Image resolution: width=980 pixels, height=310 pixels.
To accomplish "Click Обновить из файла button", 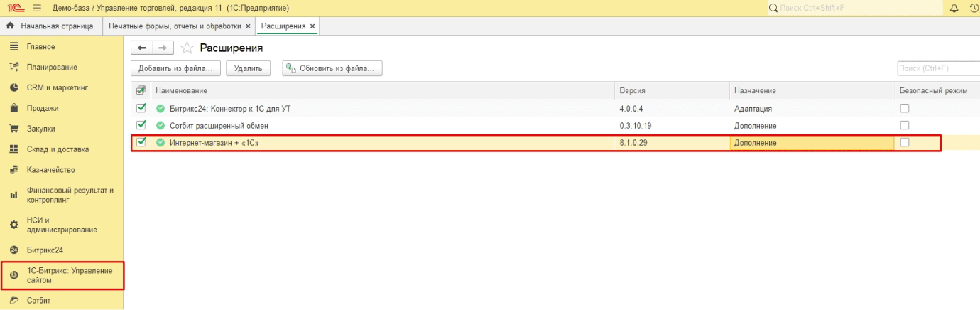I will 332,68.
